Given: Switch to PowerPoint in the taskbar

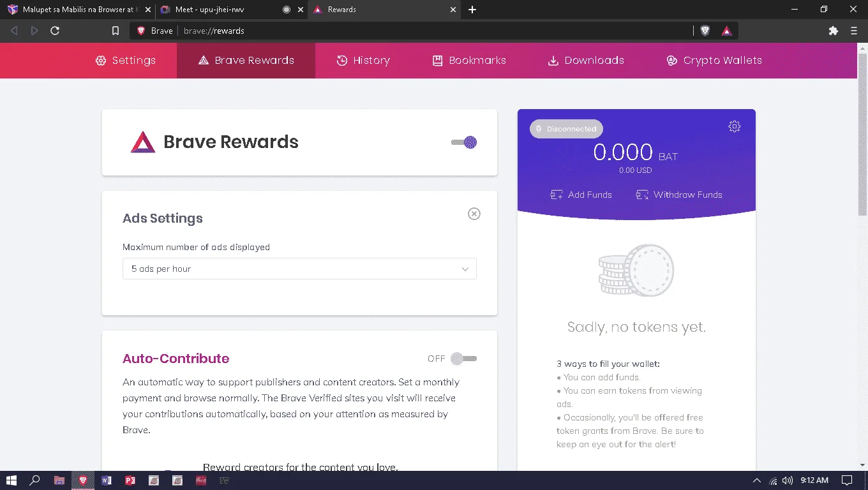Looking at the screenshot, I should point(130,480).
